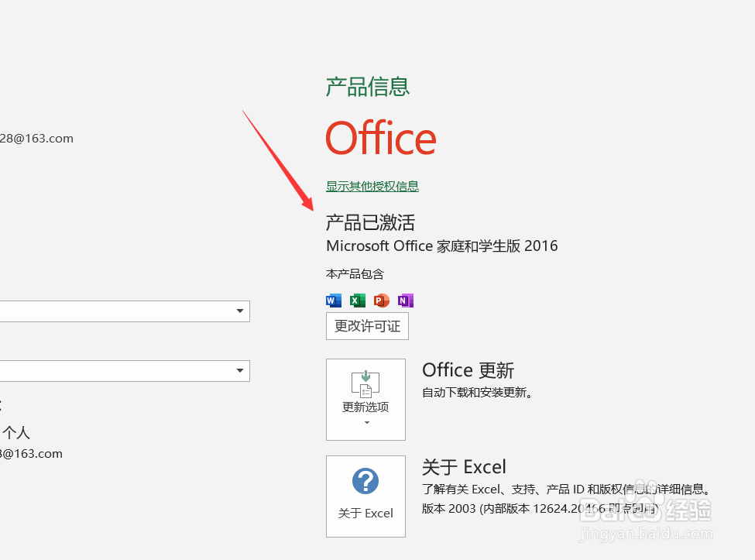This screenshot has height=560, width=755.
Task: Click the 个人 account label
Action: click(16, 432)
